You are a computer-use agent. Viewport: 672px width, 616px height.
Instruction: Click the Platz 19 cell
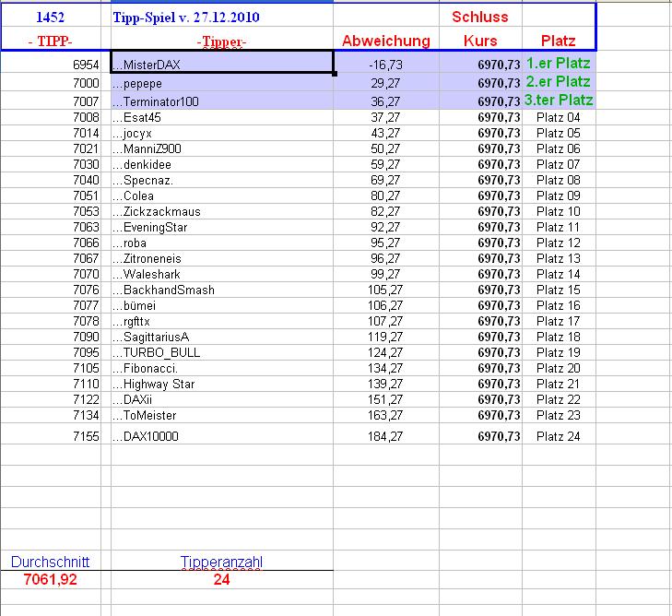(559, 353)
